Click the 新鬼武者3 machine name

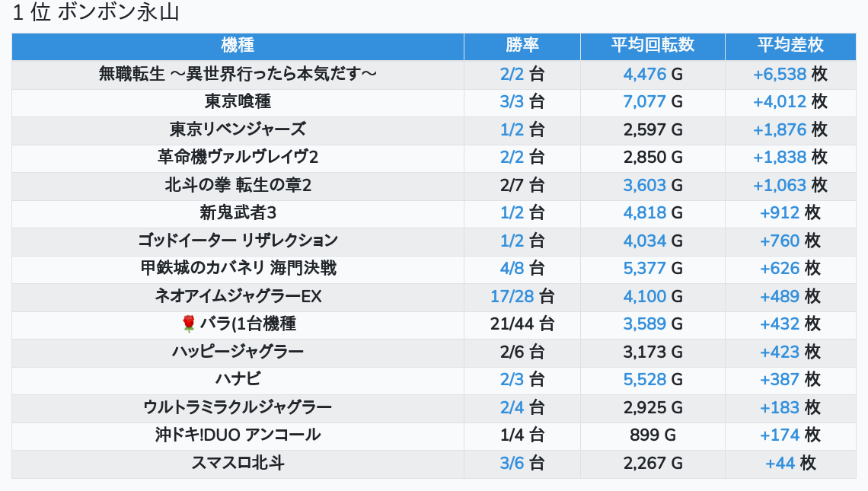(x=238, y=212)
